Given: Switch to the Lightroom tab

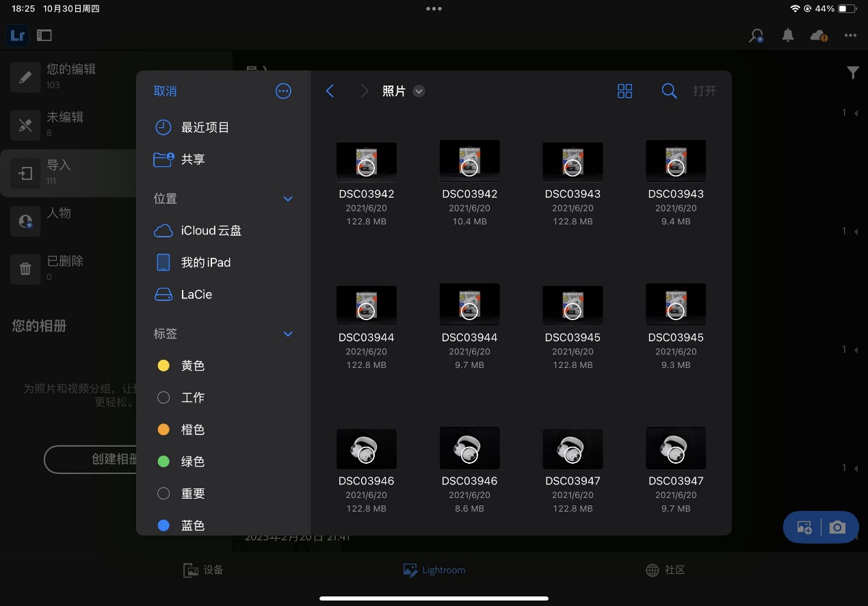Looking at the screenshot, I should pyautogui.click(x=434, y=570).
